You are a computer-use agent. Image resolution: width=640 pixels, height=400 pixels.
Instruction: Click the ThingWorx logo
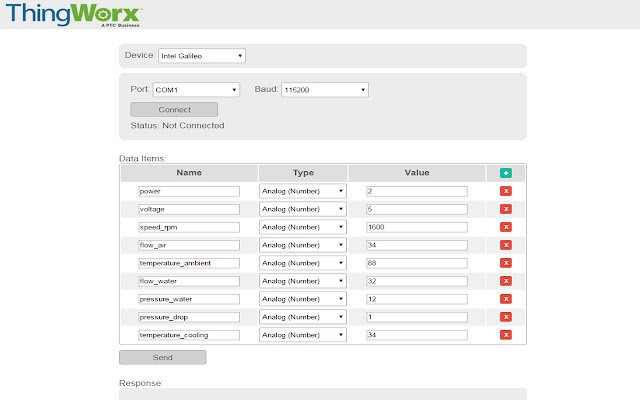point(74,15)
